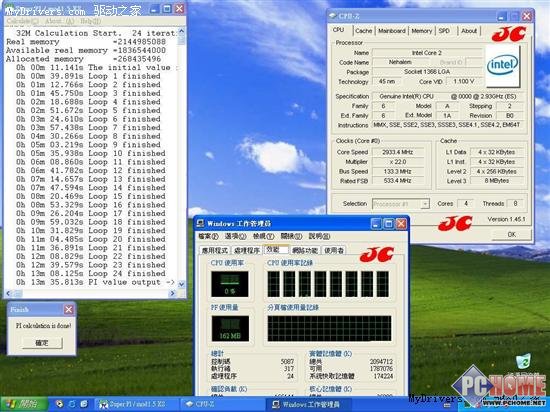The height and width of the screenshot is (412, 550).
Task: Click the CPU usage gauge showing 0 %
Action: point(230,284)
